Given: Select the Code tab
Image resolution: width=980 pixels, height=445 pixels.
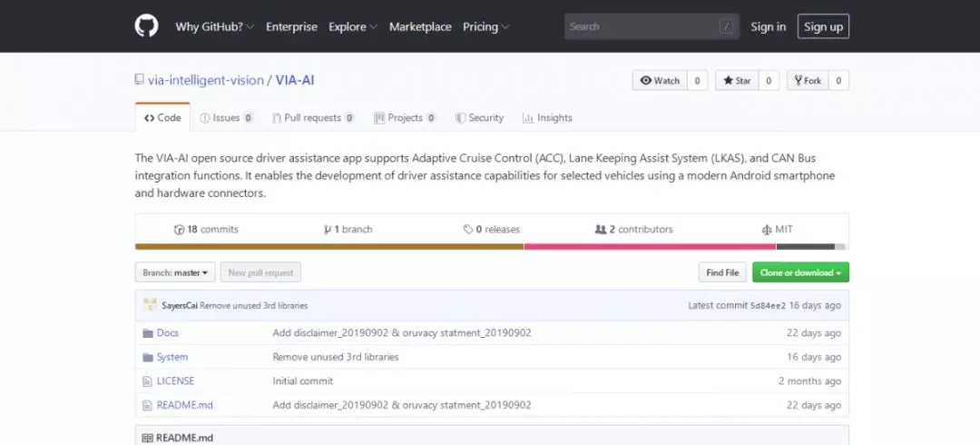Looking at the screenshot, I should click(x=162, y=118).
